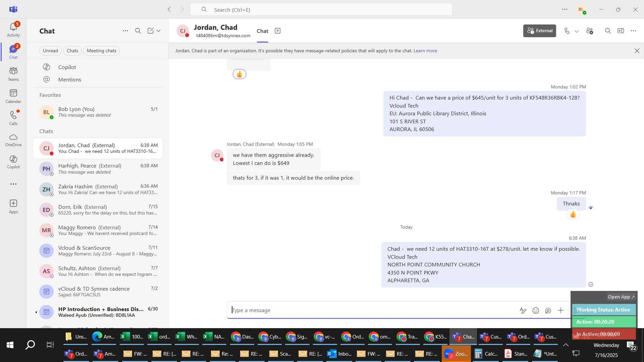The height and width of the screenshot is (362, 644).
Task: Click thumbs-up reaction under Thnaks message
Action: 573,215
